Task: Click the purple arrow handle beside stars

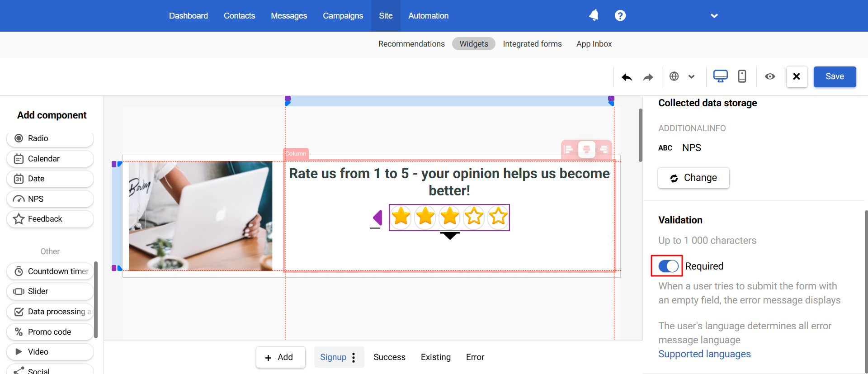Action: click(x=377, y=218)
